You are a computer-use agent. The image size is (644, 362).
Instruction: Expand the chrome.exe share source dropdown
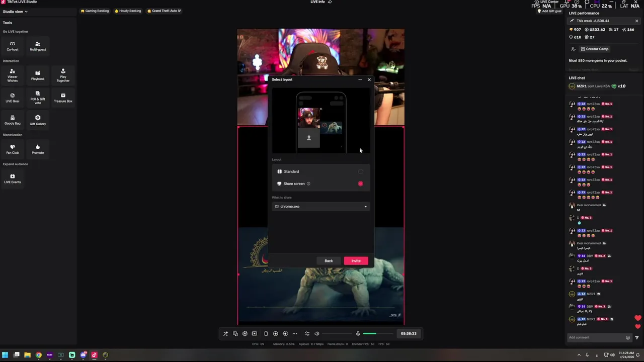click(321, 207)
